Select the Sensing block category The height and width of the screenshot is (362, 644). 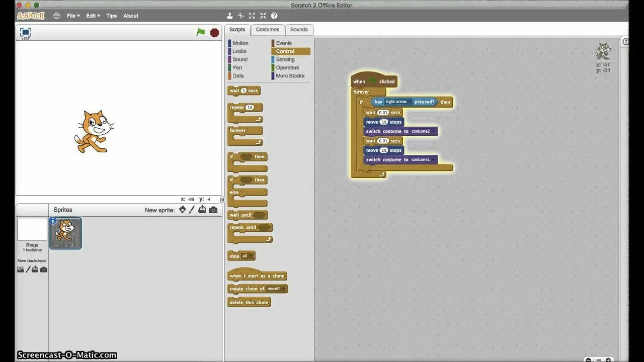(x=285, y=59)
